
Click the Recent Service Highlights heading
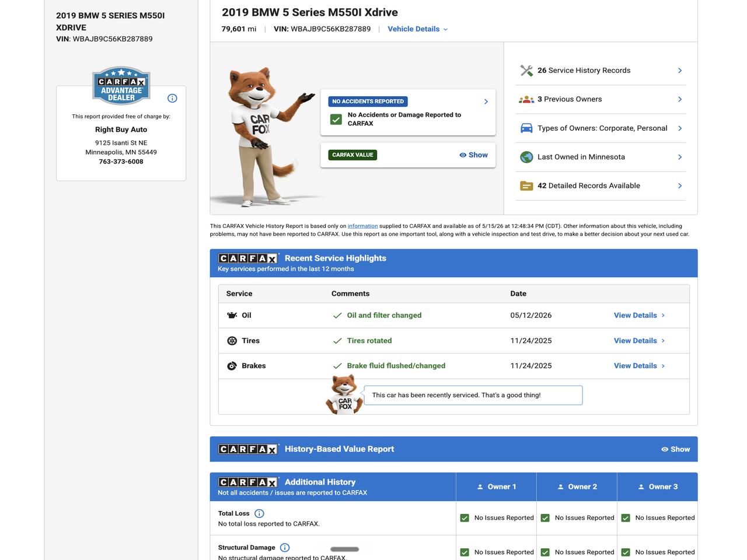click(x=336, y=258)
